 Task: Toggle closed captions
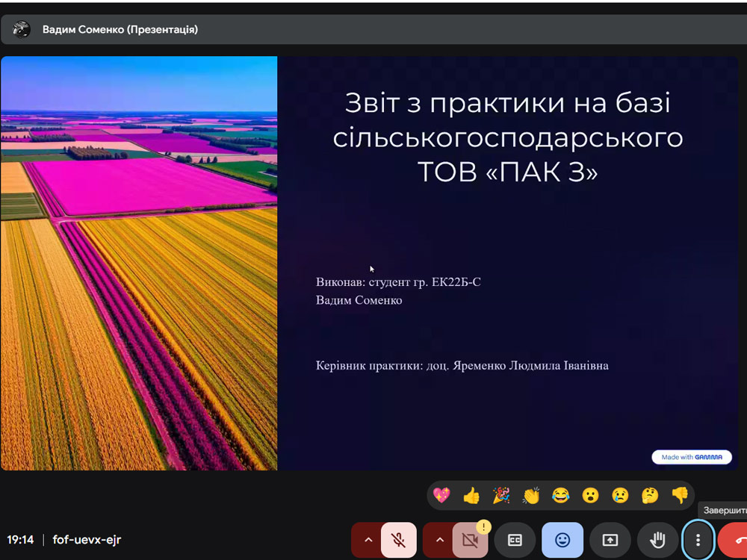tap(515, 540)
